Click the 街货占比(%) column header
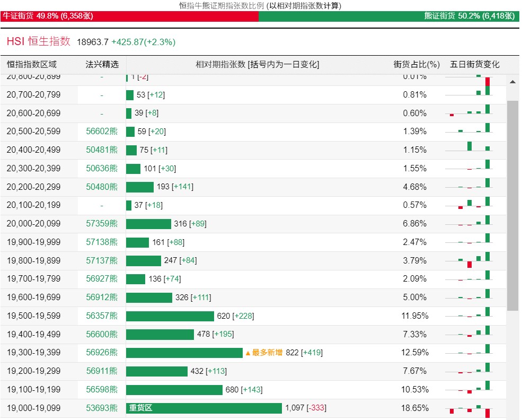Viewport: 522px width, 420px height. pos(417,64)
